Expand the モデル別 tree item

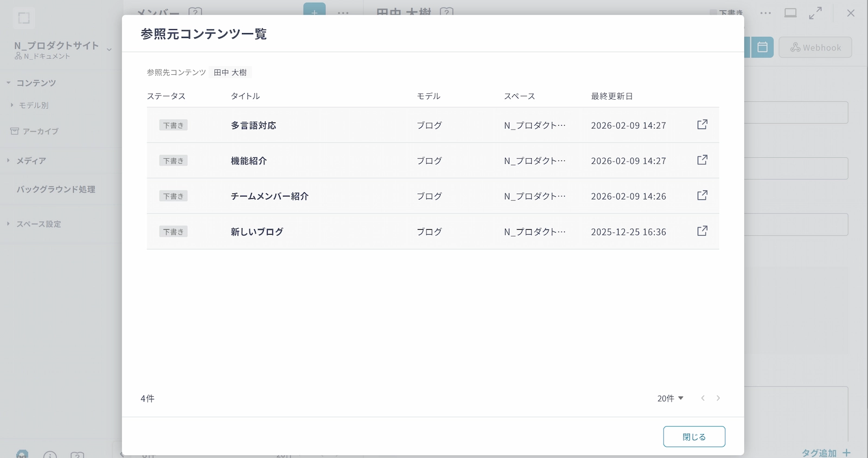(12, 105)
